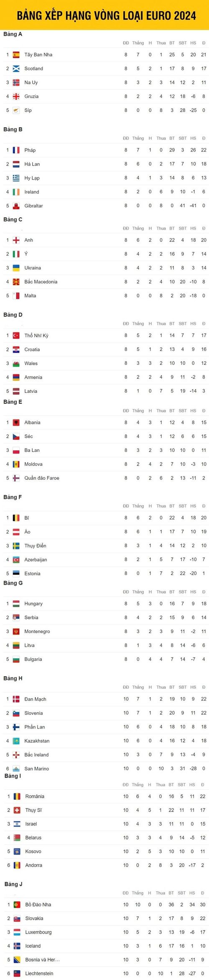Click the Spain flag icon in Bảng A

16,55
